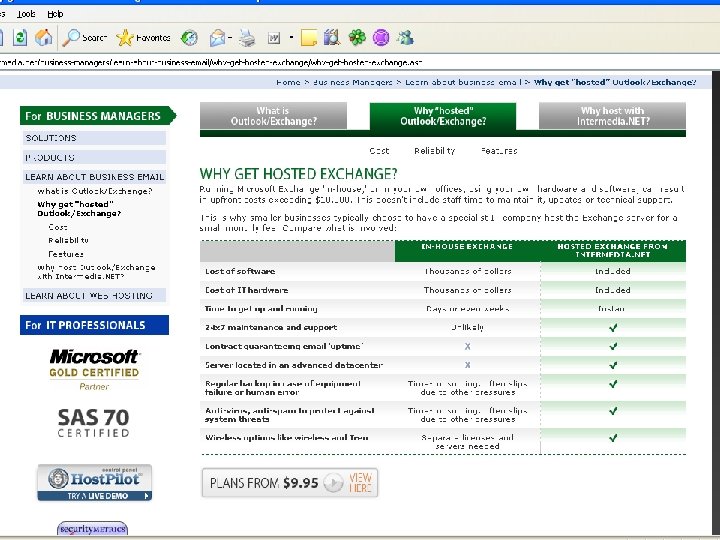The height and width of the screenshot is (540, 720).
Task: Click the Refresh page icon
Action: pos(20,37)
